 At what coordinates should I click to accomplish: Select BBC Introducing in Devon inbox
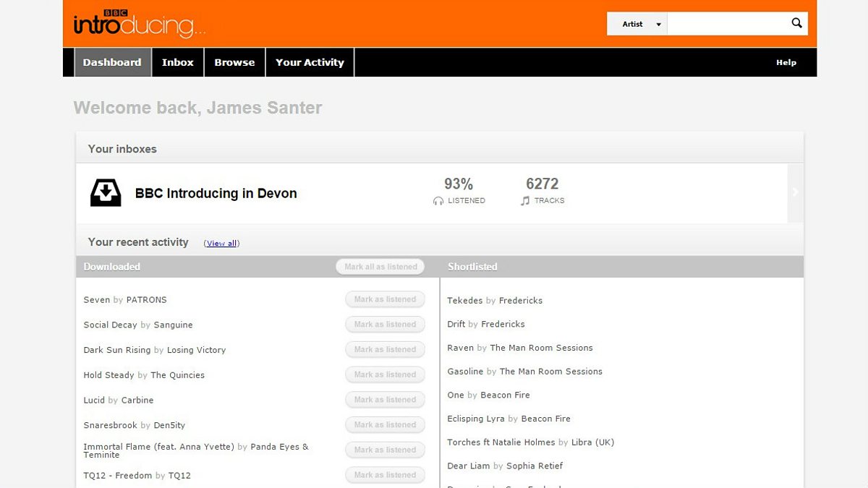pos(216,194)
